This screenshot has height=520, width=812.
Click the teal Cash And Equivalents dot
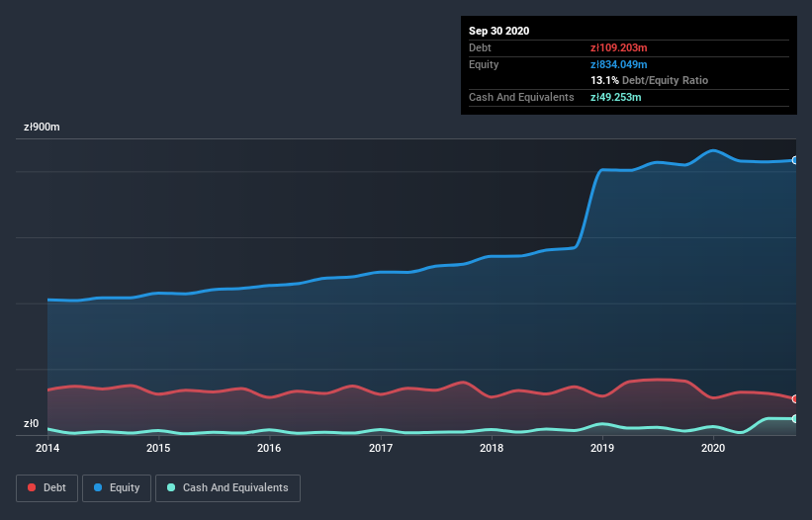[x=171, y=487]
